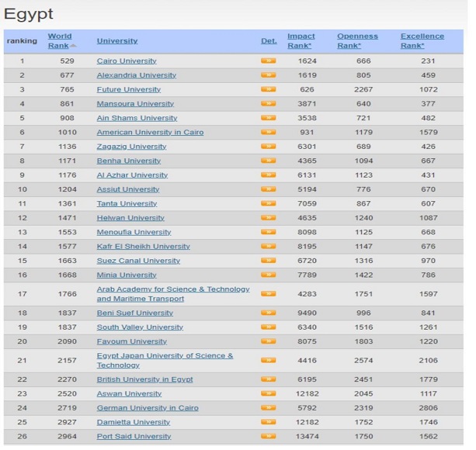The height and width of the screenshot is (450, 476).
Task: Open details icon for Alexandria University row
Action: (268, 75)
